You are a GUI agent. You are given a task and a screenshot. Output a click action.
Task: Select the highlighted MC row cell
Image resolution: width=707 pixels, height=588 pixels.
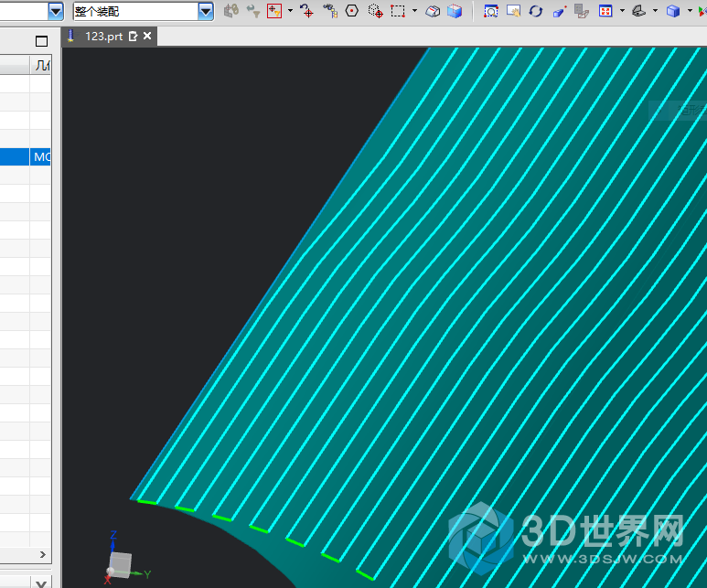(x=41, y=157)
